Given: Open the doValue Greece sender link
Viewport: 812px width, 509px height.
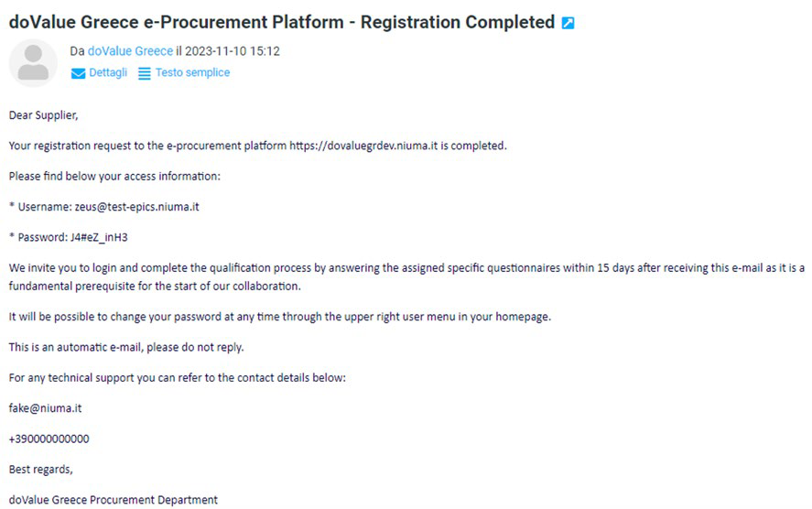Looking at the screenshot, I should (x=131, y=50).
